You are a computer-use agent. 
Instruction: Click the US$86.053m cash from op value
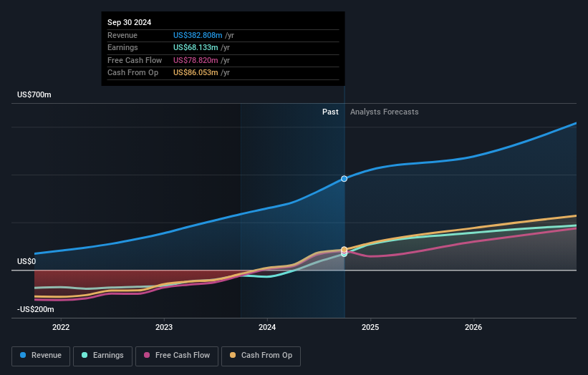196,73
